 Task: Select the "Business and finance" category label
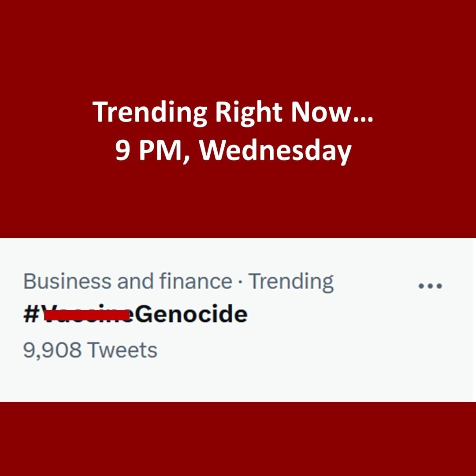(x=127, y=281)
